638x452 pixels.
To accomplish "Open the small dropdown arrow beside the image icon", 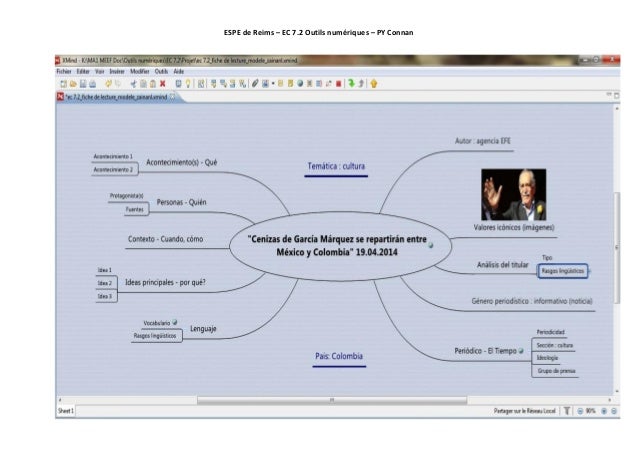I will coord(273,84).
